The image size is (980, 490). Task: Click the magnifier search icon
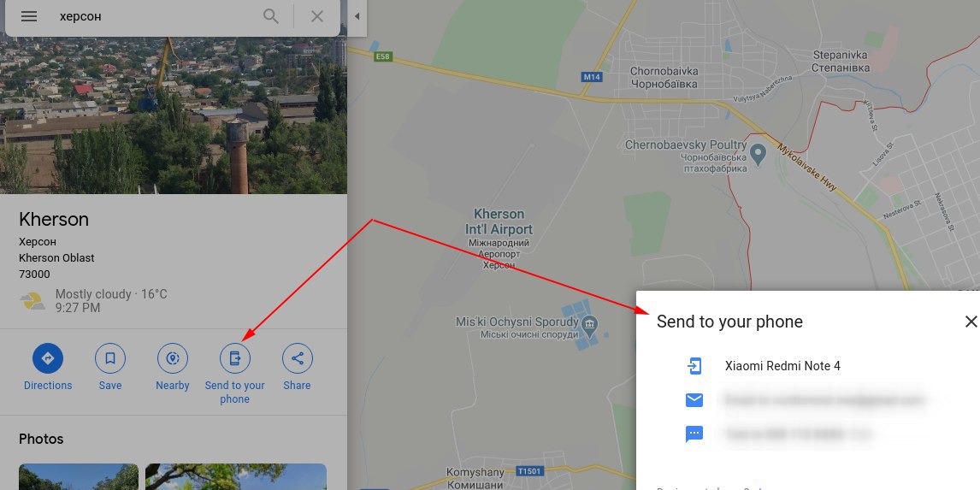click(270, 16)
